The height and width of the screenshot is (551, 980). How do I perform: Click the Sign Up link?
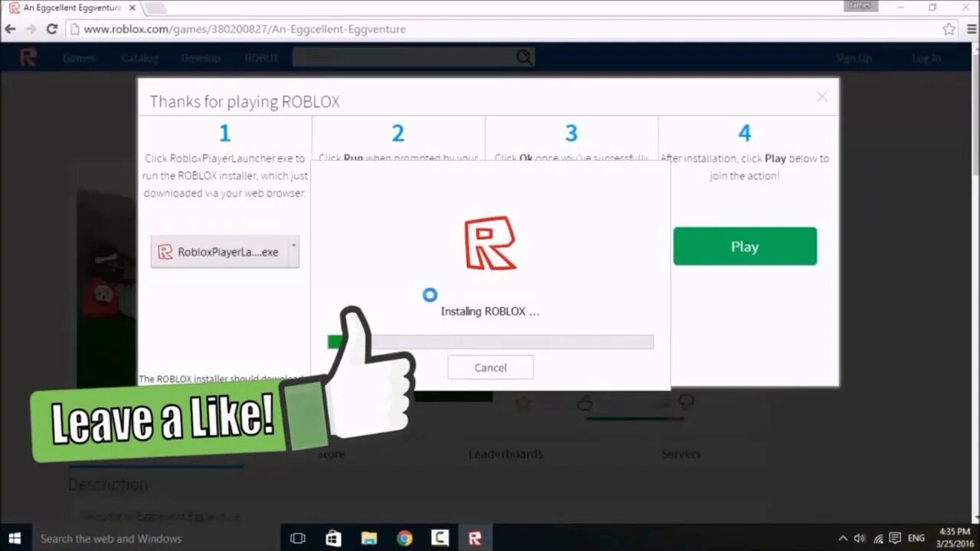point(854,58)
